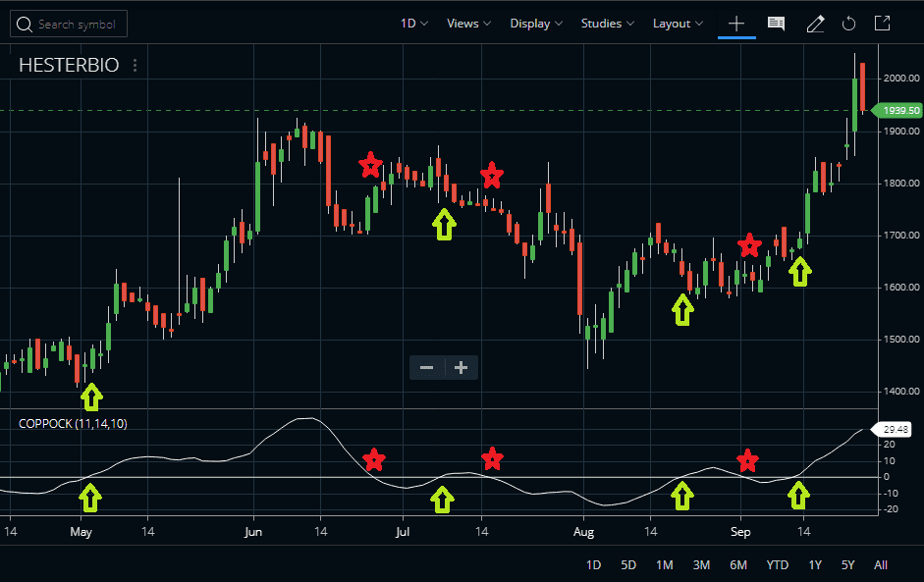Open the Studies dropdown menu
924x582 pixels.
tap(608, 24)
